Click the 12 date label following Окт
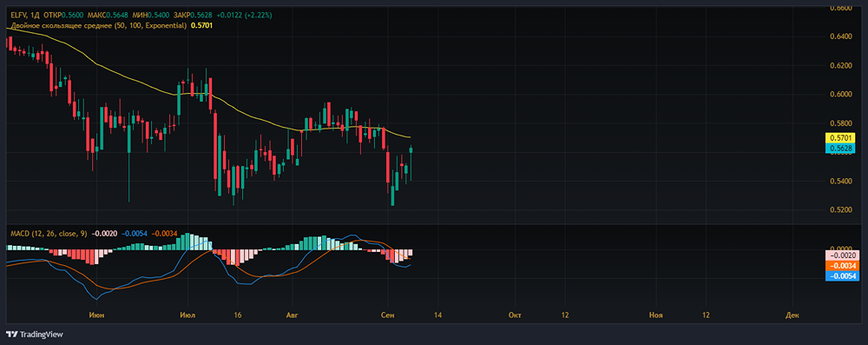This screenshot has height=345, width=868. coord(565,315)
